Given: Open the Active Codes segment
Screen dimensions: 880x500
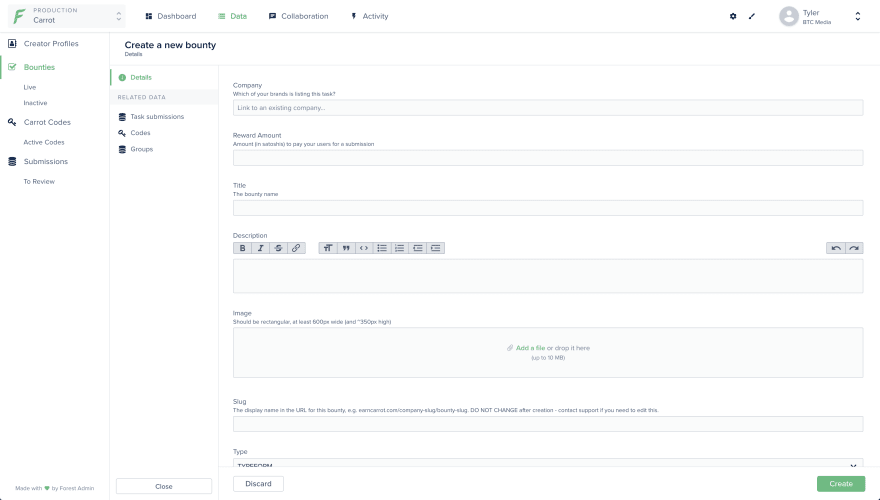Looking at the screenshot, I should pyautogui.click(x=44, y=142).
